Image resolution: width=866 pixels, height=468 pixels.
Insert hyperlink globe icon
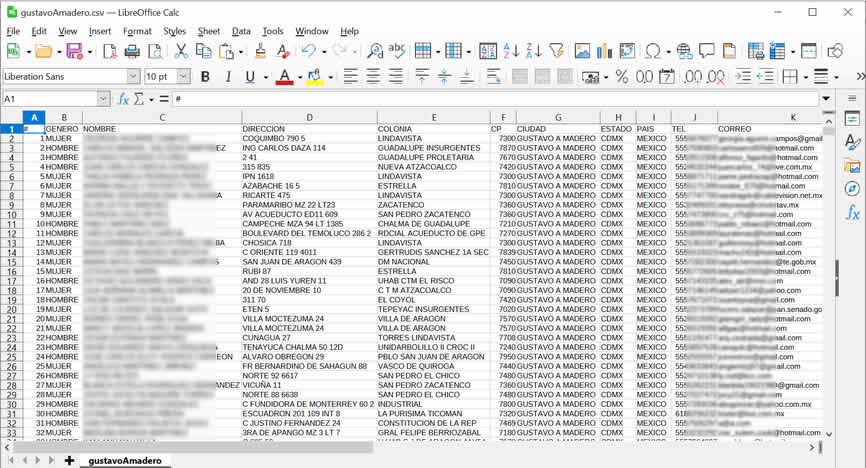click(x=684, y=51)
